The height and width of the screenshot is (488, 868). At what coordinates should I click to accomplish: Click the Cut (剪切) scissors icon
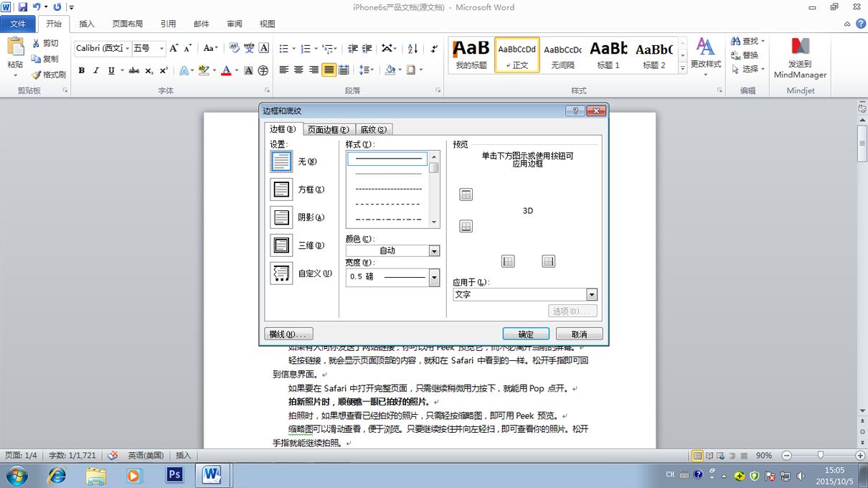tap(36, 43)
